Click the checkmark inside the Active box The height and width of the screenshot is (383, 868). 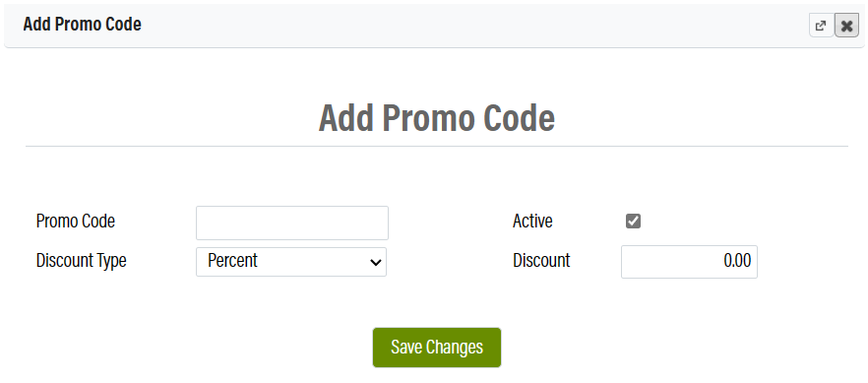click(x=634, y=222)
